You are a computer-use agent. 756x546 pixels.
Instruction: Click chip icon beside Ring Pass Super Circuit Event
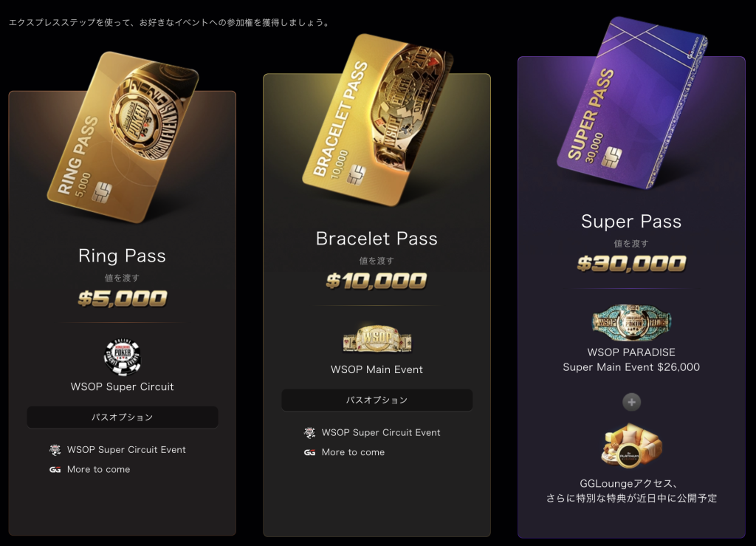tap(55, 450)
